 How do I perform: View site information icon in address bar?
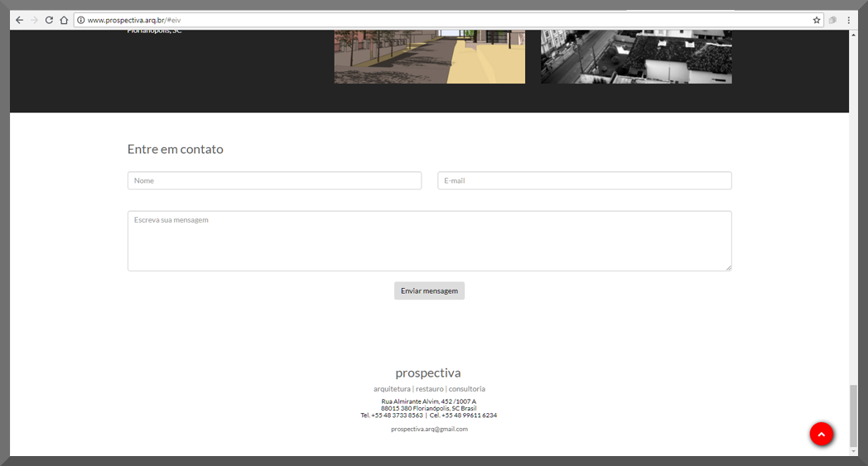[81, 20]
